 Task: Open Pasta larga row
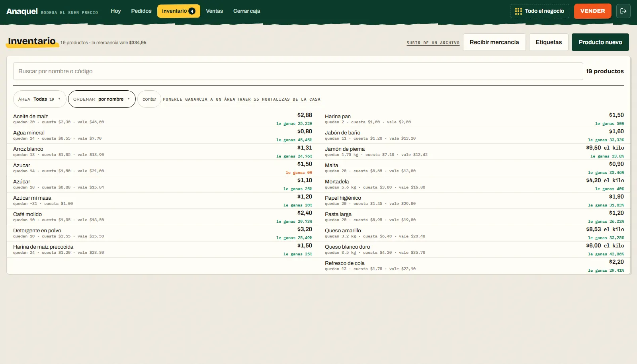pos(474,217)
